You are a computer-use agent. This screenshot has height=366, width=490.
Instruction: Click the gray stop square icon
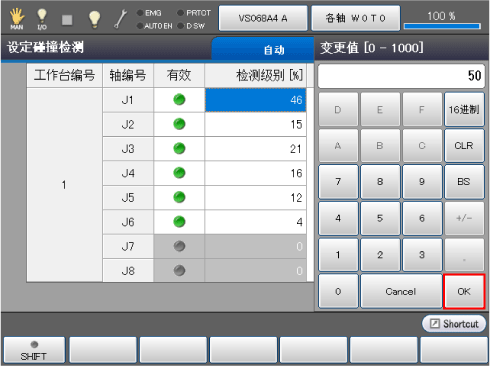point(67,20)
